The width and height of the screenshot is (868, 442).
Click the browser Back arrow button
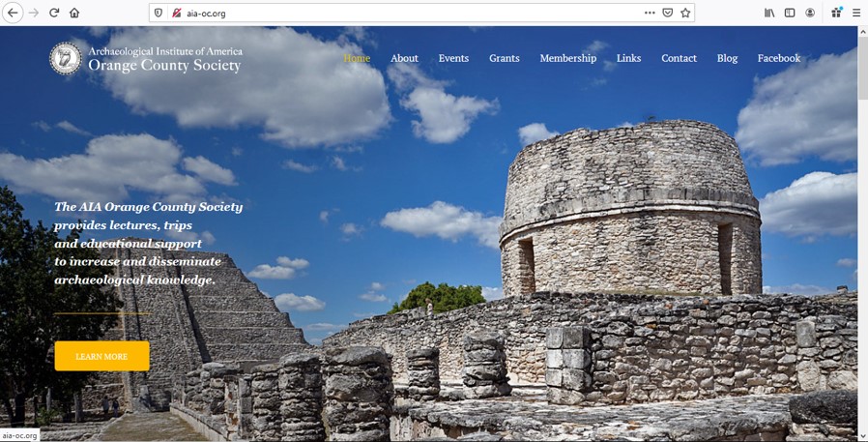pyautogui.click(x=13, y=13)
